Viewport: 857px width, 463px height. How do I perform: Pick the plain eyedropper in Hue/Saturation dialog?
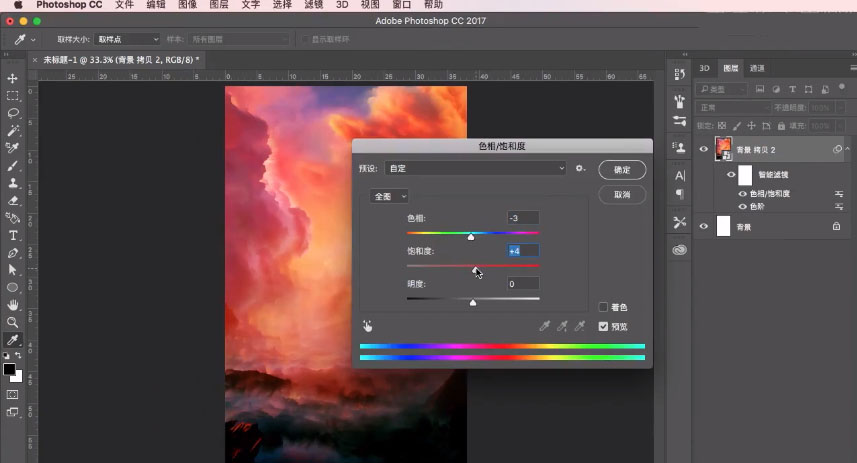point(544,326)
